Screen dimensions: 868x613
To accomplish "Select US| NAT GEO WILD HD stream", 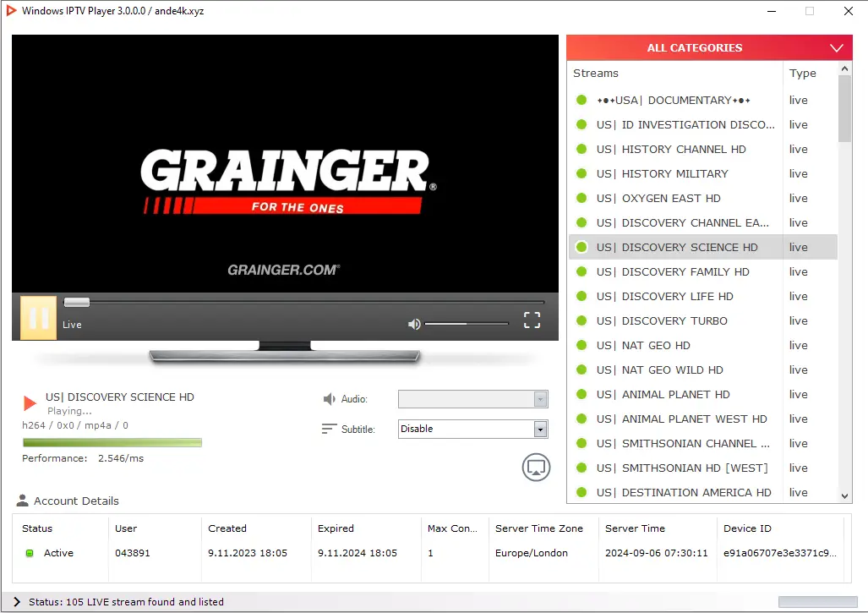I will tap(702, 369).
